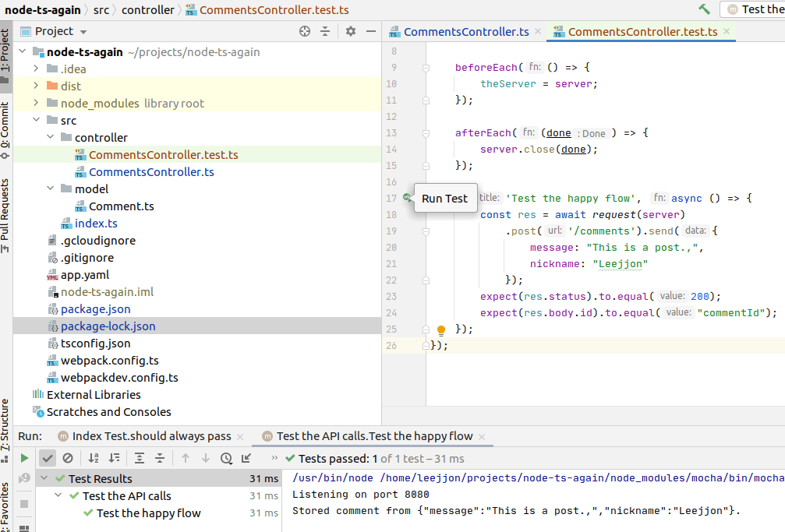Click the yellow lightbulb on line 25
This screenshot has height=532, width=785.
441,329
